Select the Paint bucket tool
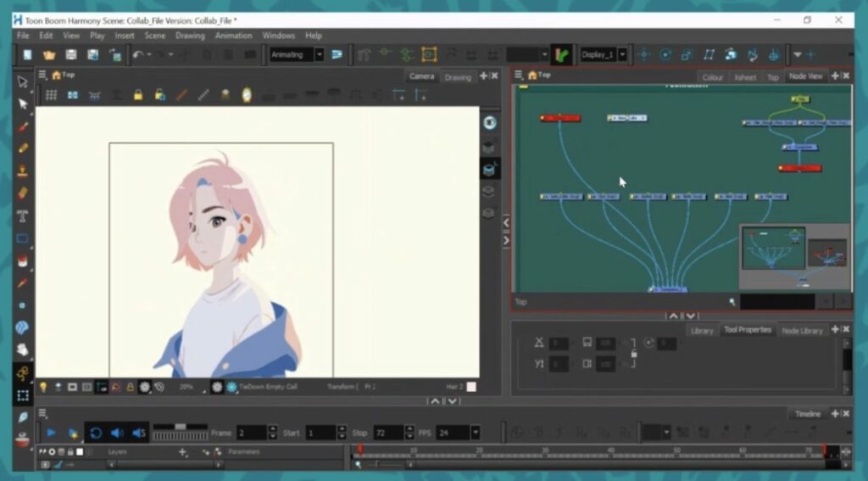Viewport: 868px width, 481px height. click(23, 260)
